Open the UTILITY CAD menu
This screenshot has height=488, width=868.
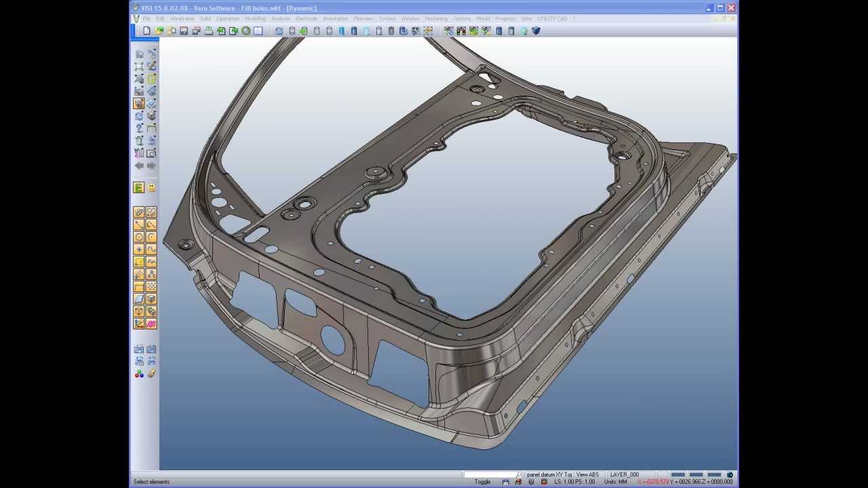tap(552, 19)
